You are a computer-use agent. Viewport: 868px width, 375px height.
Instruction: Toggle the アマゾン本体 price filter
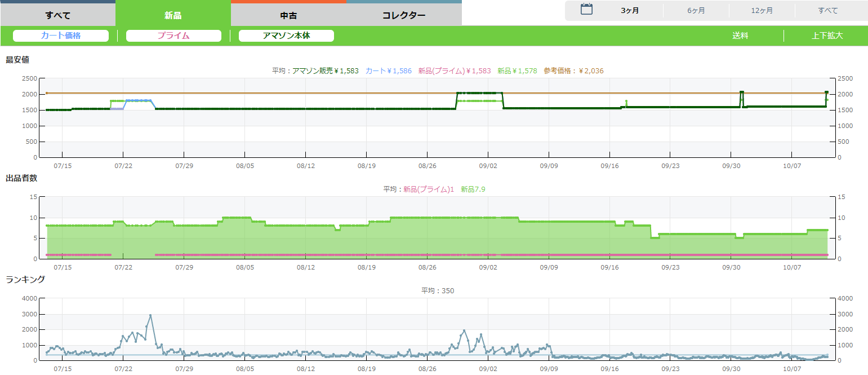286,36
